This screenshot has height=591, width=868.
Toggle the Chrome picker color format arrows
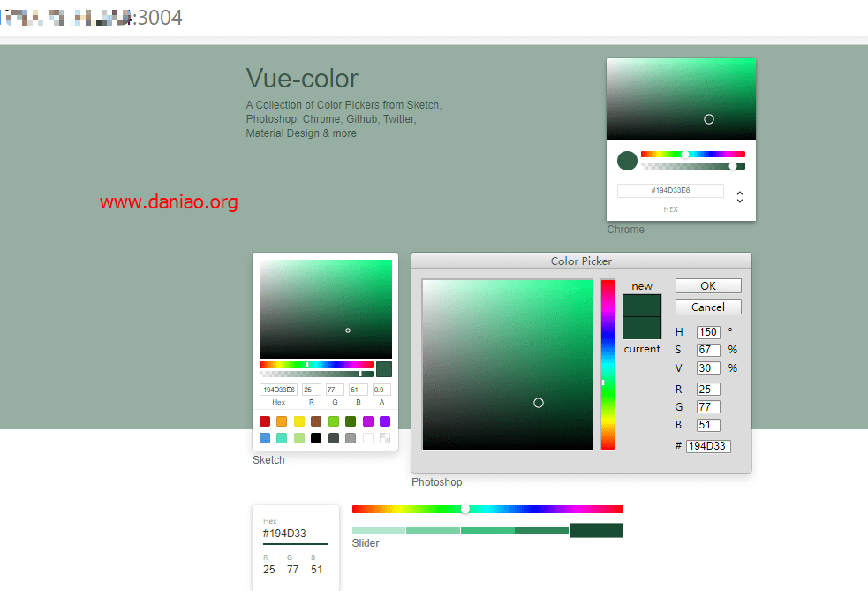[x=740, y=197]
